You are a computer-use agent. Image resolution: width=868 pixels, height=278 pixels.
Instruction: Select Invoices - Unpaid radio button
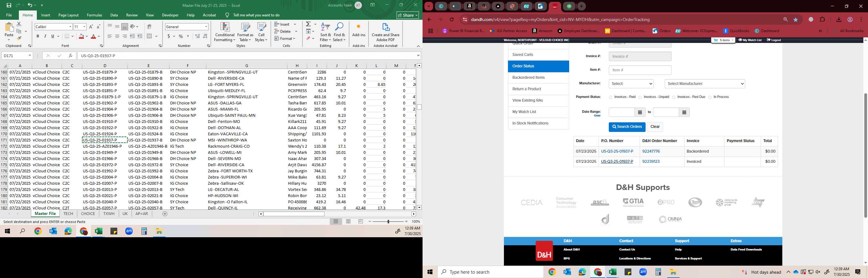coord(640,98)
